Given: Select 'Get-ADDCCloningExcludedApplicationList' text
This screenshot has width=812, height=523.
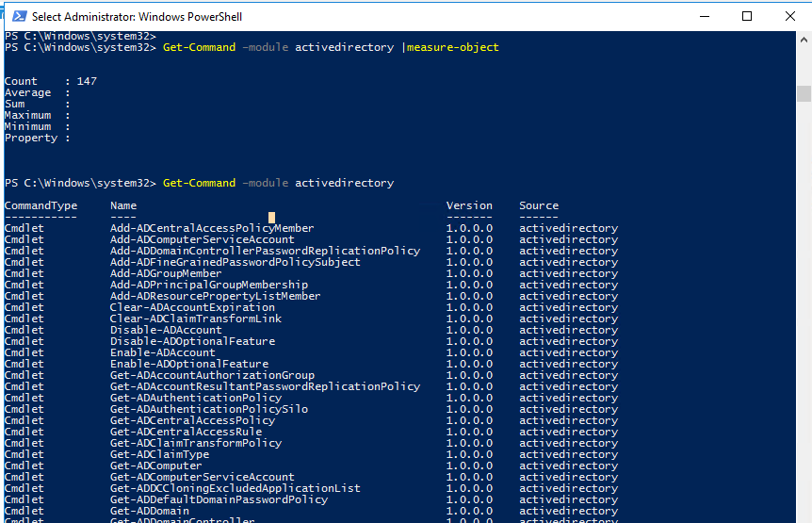Looking at the screenshot, I should pyautogui.click(x=235, y=489).
